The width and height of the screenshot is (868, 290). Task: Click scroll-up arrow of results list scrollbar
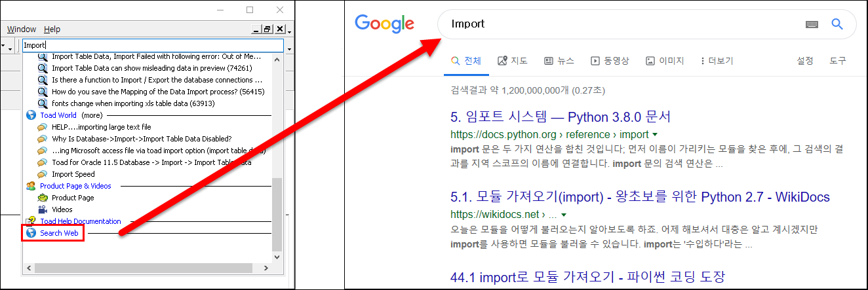277,60
